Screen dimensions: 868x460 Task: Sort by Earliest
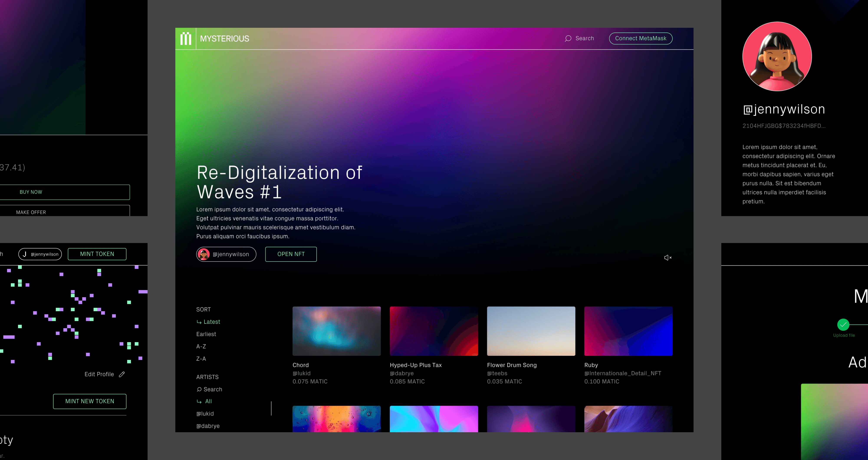pyautogui.click(x=206, y=334)
